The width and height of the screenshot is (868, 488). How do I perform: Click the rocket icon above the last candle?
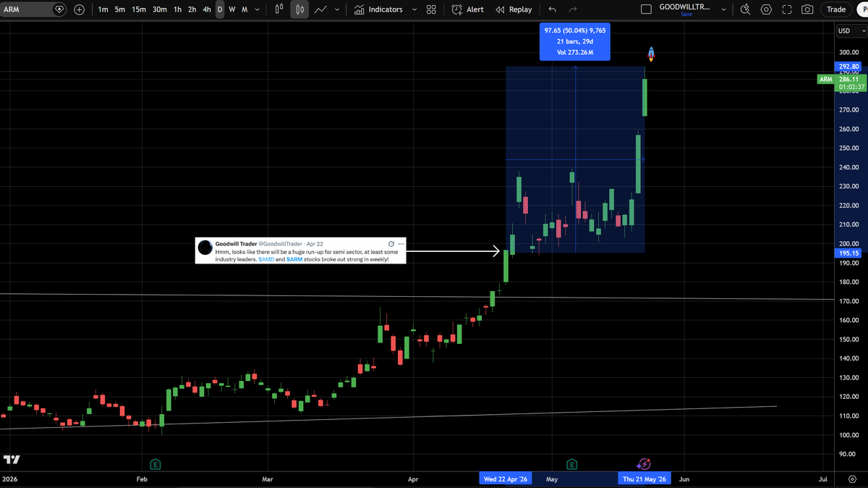(650, 54)
